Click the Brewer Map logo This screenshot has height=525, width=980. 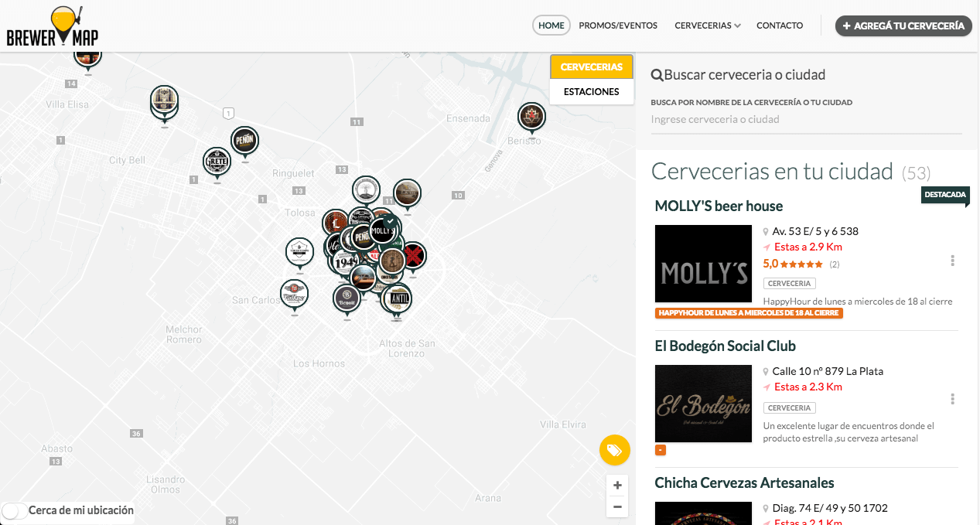tap(53, 26)
